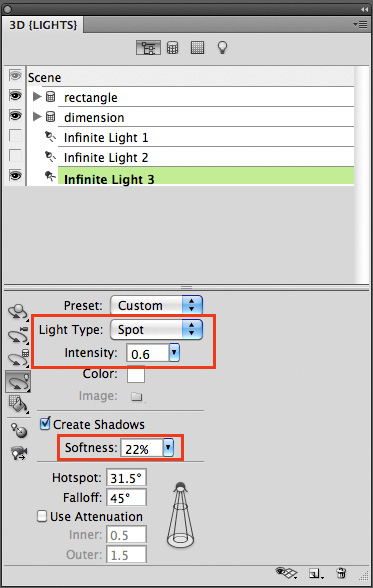Enable the Use Attenuation checkbox
This screenshot has width=373, height=588.
point(42,516)
